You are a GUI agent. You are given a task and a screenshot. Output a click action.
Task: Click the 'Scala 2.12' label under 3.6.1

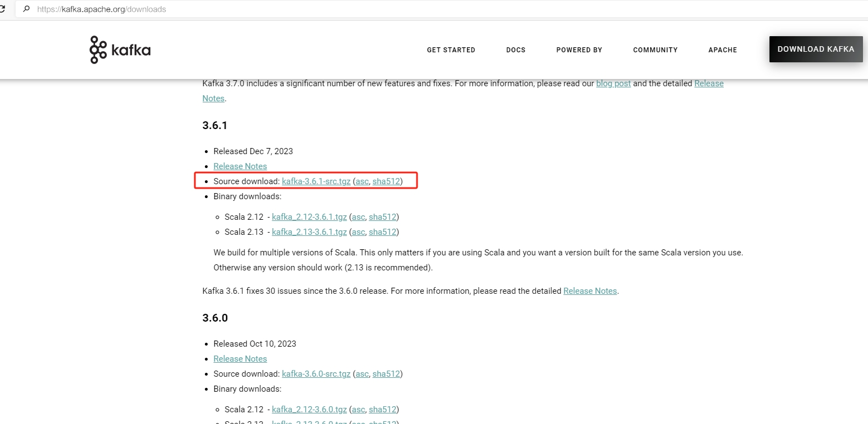pos(244,217)
